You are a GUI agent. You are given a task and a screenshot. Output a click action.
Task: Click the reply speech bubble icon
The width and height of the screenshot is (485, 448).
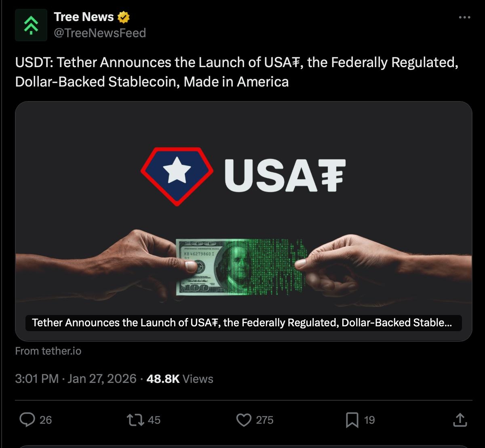[x=27, y=420]
